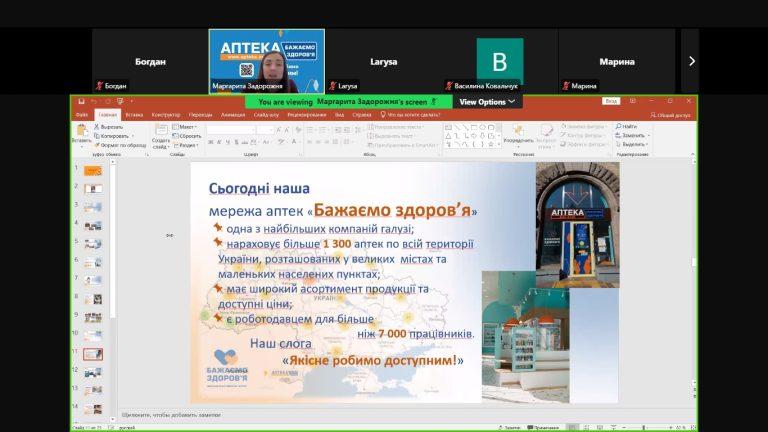The height and width of the screenshot is (432, 768).
Task: Switch to the Слайд-шоу ribbon tab
Action: pyautogui.click(x=266, y=115)
